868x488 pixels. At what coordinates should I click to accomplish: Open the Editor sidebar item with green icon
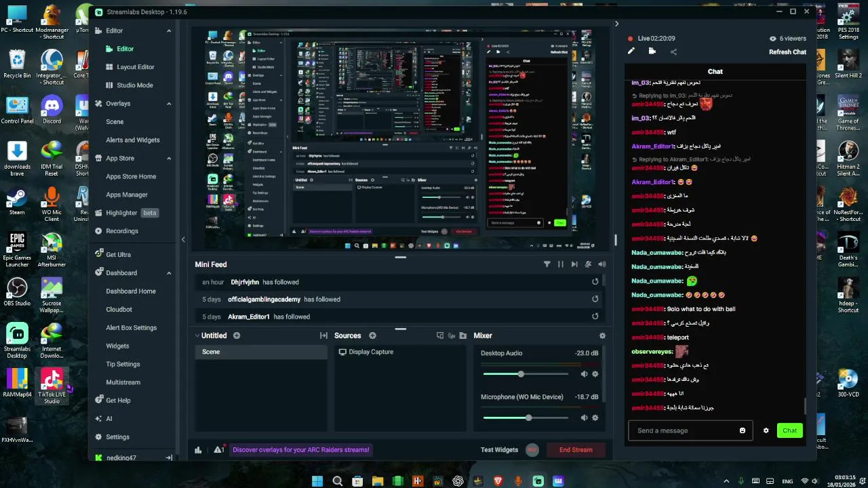[x=125, y=49]
